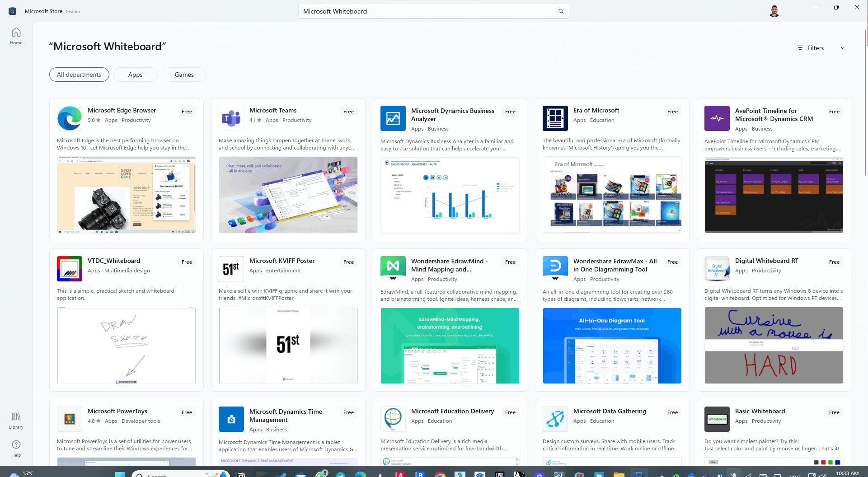Open the Dynamics Business Analyzer chart thumbnail

coord(450,195)
